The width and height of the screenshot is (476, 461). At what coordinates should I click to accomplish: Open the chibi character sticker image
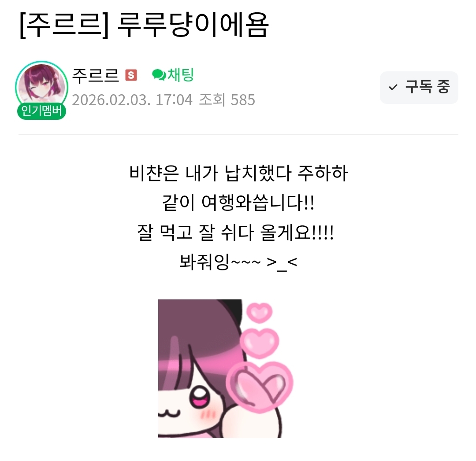pos(226,369)
